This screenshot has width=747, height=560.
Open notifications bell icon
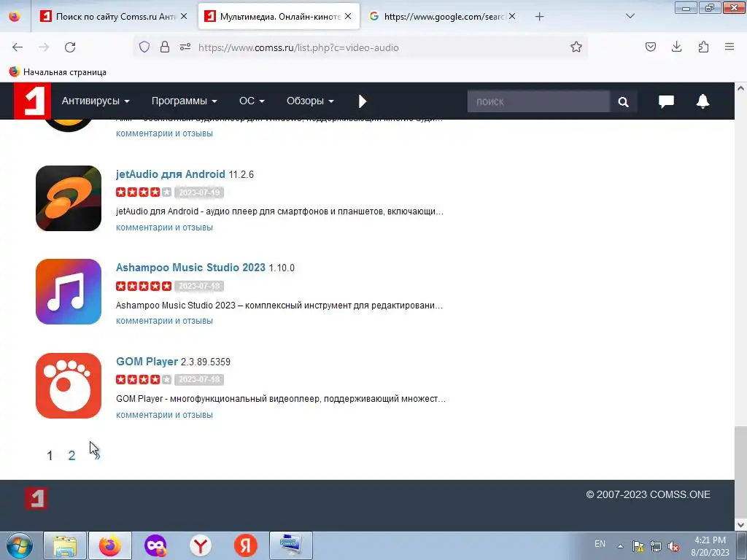click(703, 101)
